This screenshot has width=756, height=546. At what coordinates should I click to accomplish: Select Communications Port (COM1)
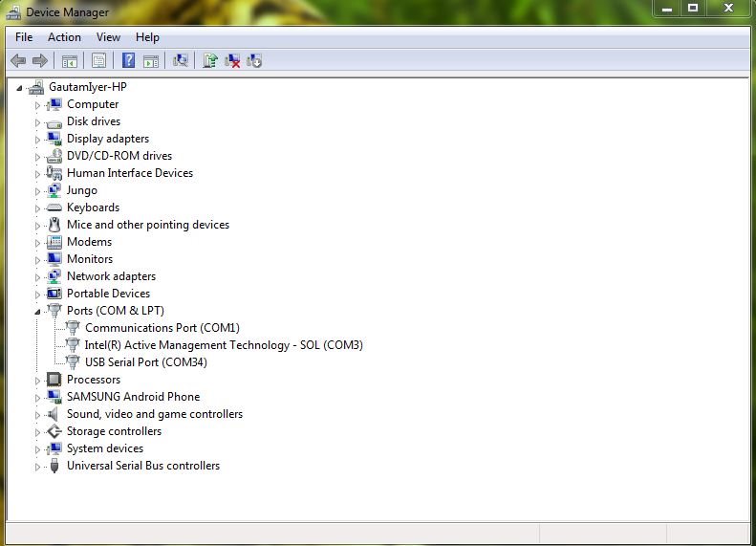click(162, 328)
